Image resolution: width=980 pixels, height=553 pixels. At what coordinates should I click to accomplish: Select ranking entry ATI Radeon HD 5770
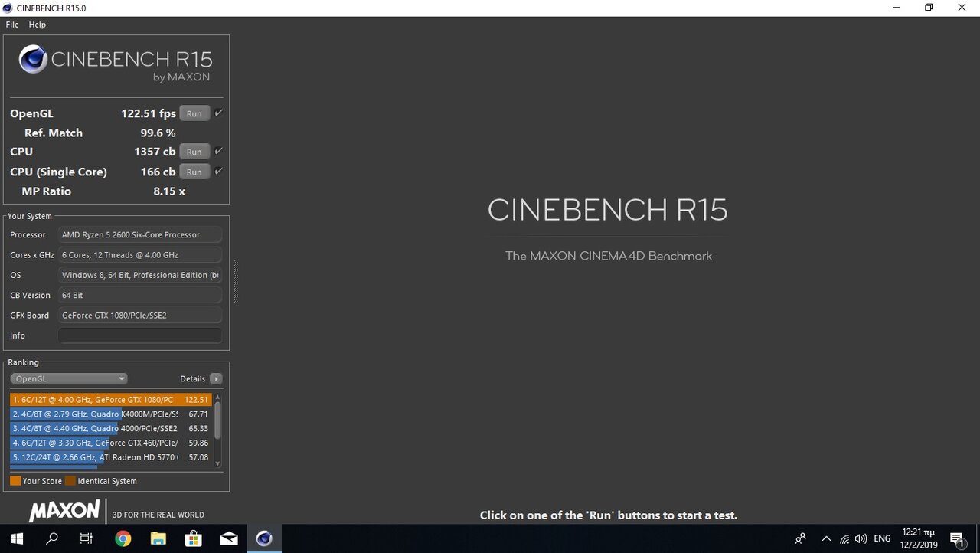pyautogui.click(x=110, y=457)
